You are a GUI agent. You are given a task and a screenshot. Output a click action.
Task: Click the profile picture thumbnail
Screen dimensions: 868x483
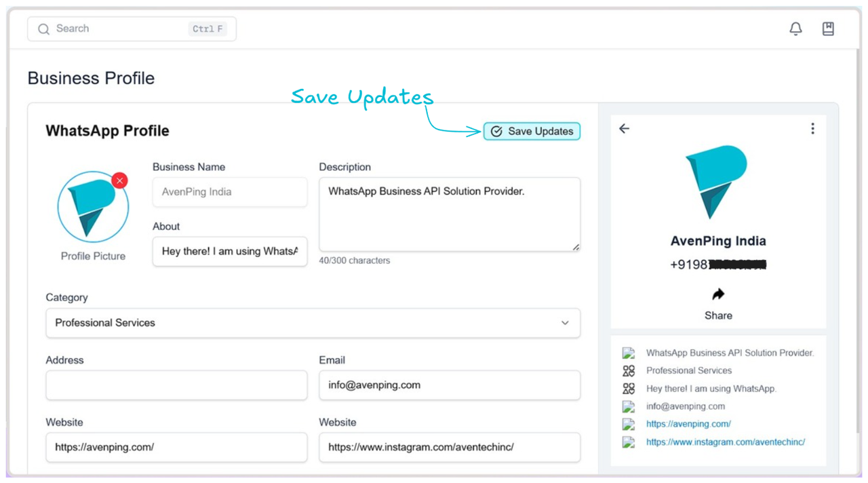click(x=93, y=207)
